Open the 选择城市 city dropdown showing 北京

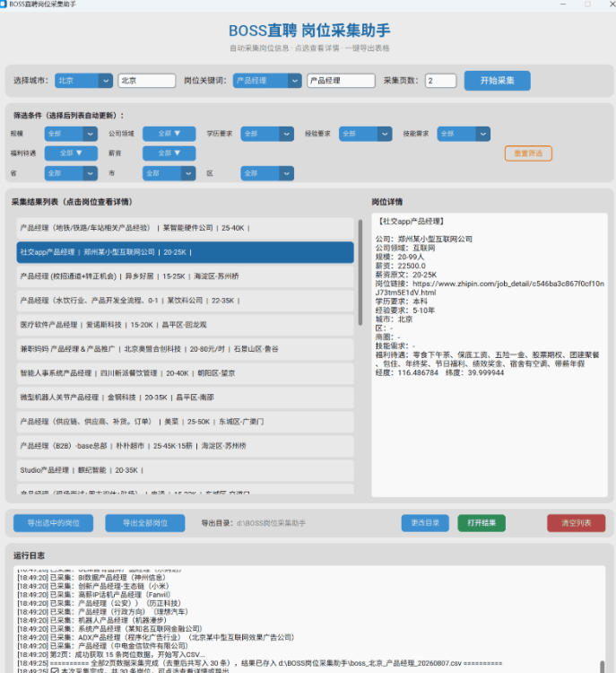[83, 81]
